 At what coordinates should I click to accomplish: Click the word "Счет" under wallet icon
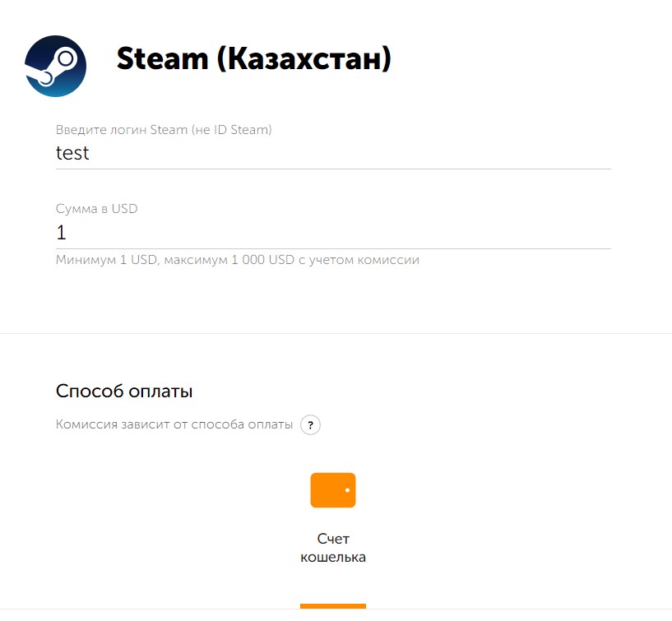pos(333,539)
